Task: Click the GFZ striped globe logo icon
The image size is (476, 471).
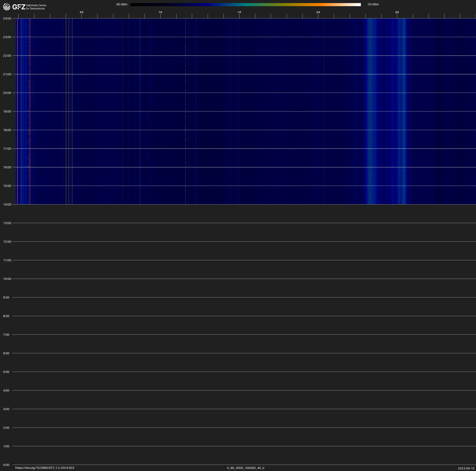Action: coord(7,7)
